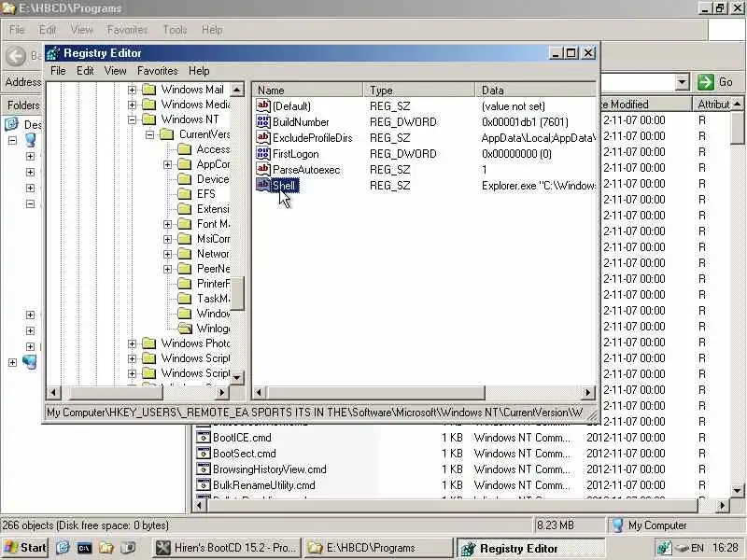Select the Windows Mail folder icon

coord(149,90)
